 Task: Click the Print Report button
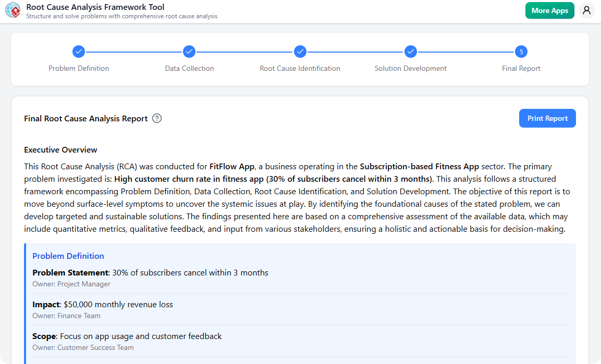coord(547,118)
